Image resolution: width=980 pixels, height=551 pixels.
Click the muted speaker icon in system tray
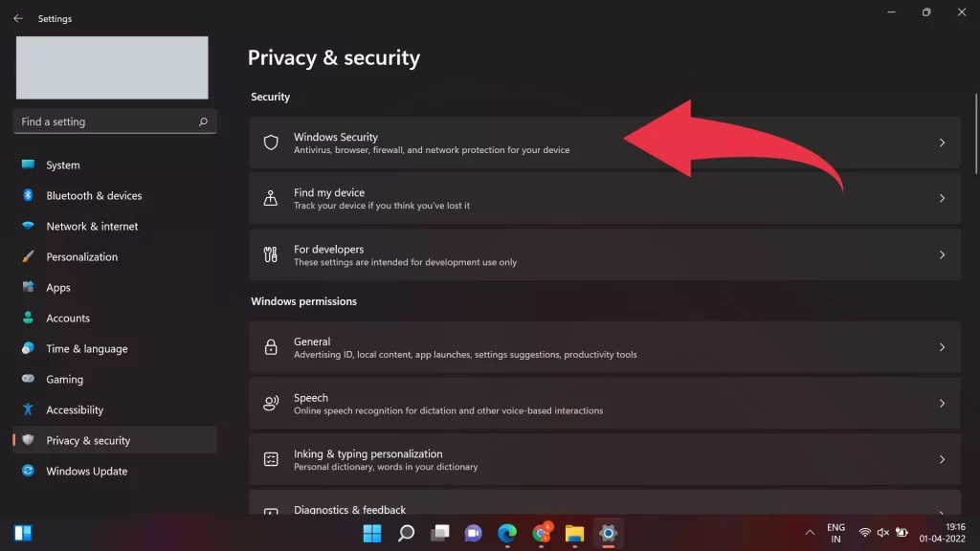tap(882, 532)
